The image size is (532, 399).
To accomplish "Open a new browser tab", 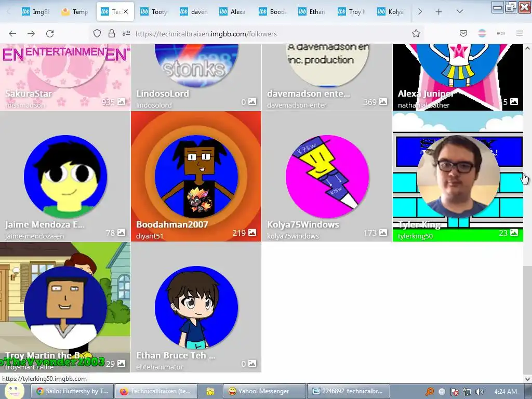I will [438, 12].
